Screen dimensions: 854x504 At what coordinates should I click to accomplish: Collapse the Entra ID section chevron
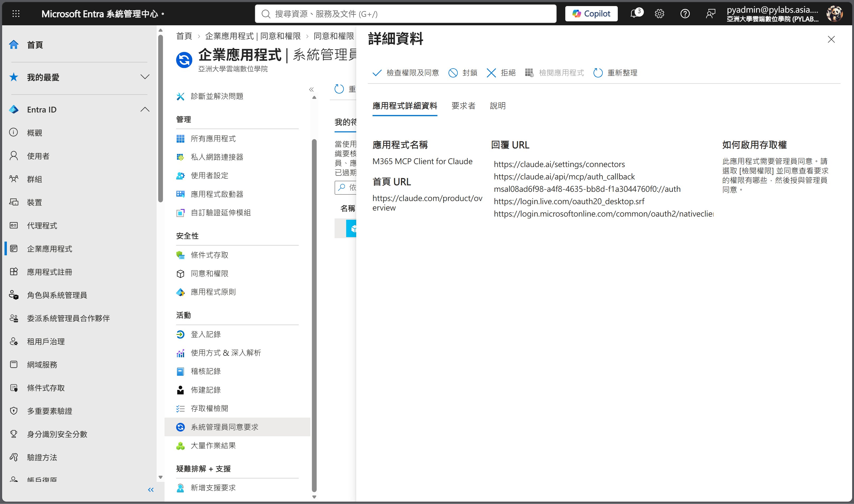click(x=145, y=109)
